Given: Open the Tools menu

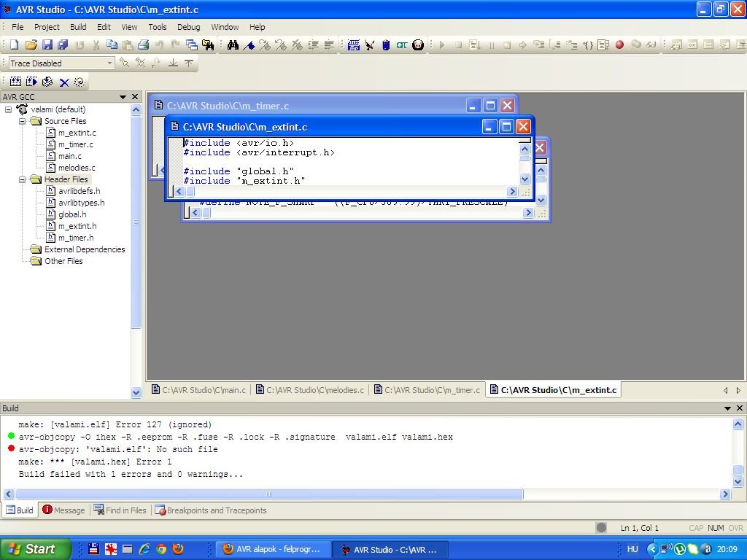Looking at the screenshot, I should [158, 27].
